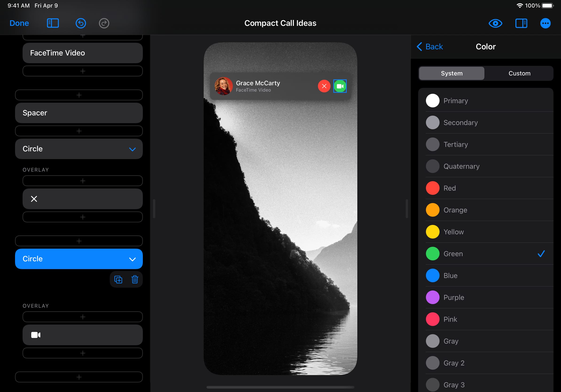
Task: Click the undo arrow icon
Action: (81, 23)
